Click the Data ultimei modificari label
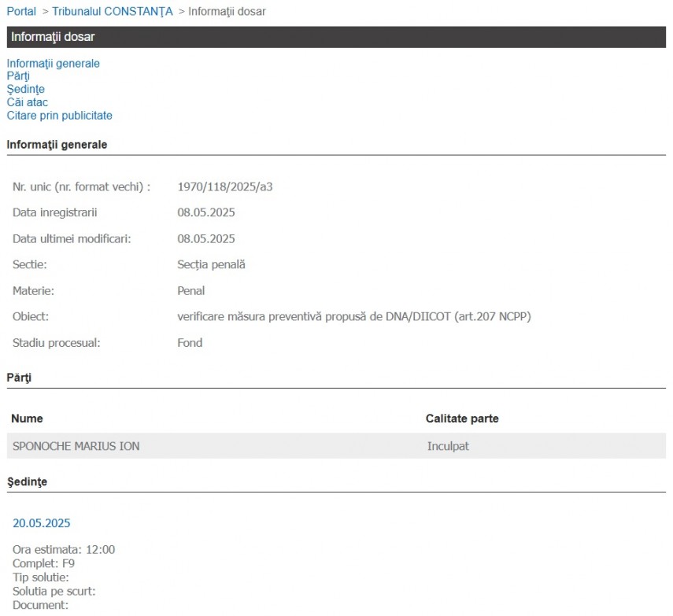The height and width of the screenshot is (616, 673). tap(72, 238)
